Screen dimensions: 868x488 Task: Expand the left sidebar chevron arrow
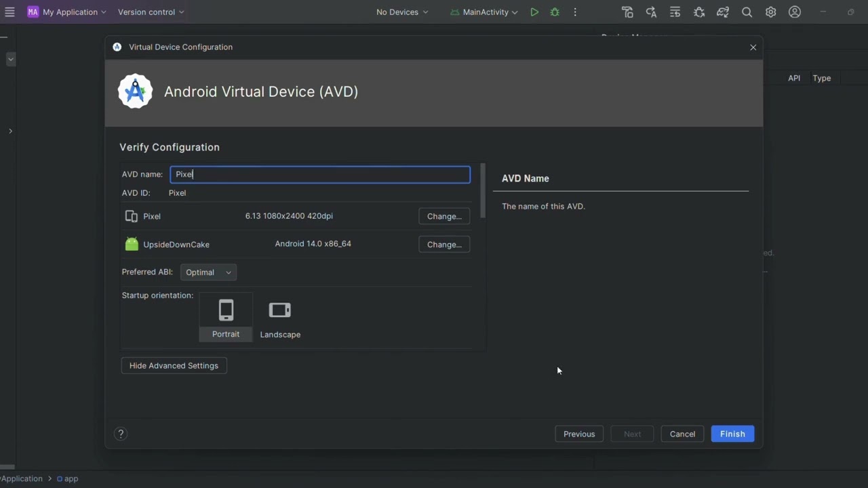[x=10, y=131]
